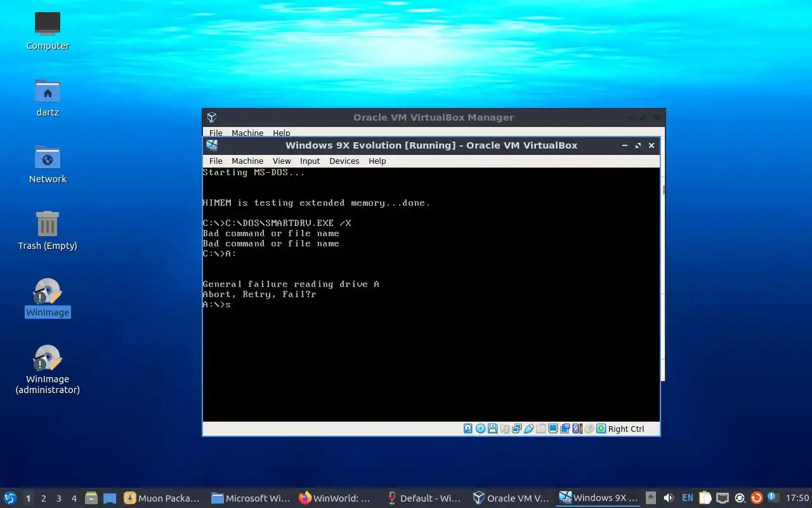Minimize the Windows 9X Evolution VM window
This screenshot has height=508, width=812.
click(625, 145)
